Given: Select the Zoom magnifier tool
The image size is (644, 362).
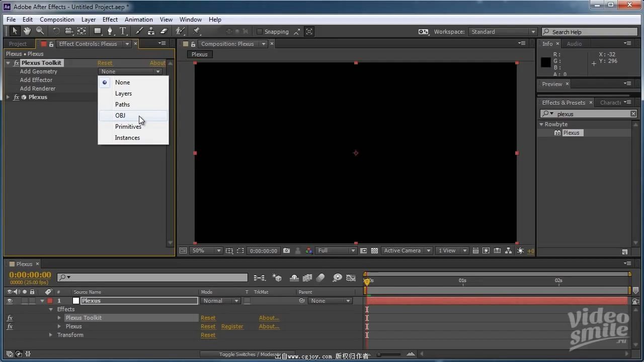Looking at the screenshot, I should click(40, 31).
